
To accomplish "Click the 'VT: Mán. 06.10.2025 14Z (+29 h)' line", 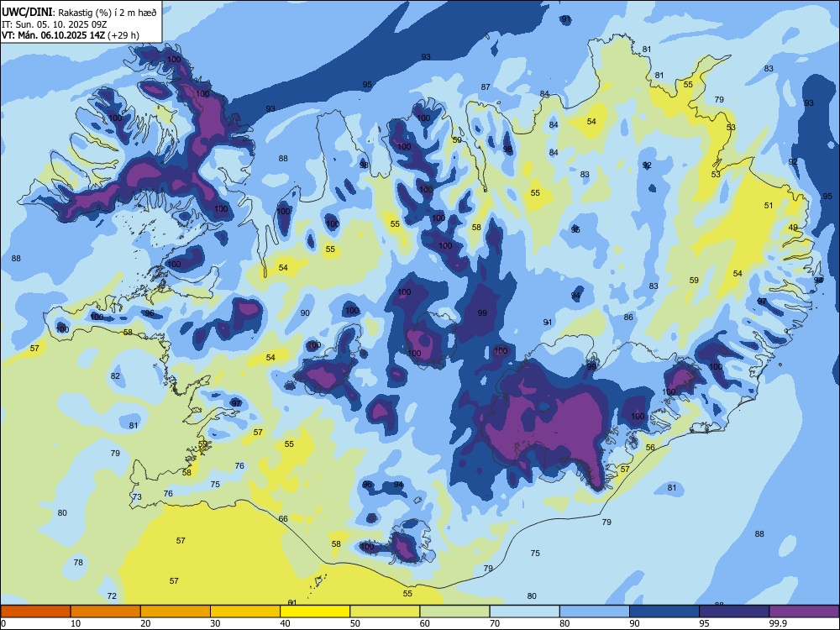I will [x=71, y=35].
